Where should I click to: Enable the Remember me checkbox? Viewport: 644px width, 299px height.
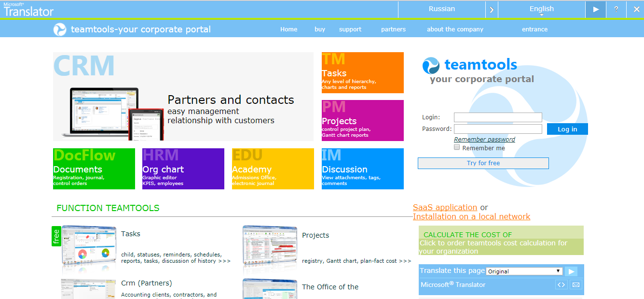[457, 147]
